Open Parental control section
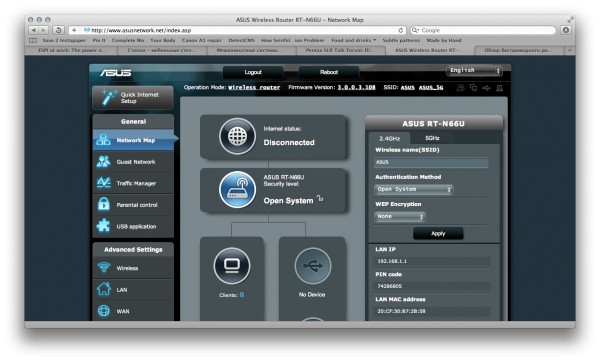 coord(134,205)
